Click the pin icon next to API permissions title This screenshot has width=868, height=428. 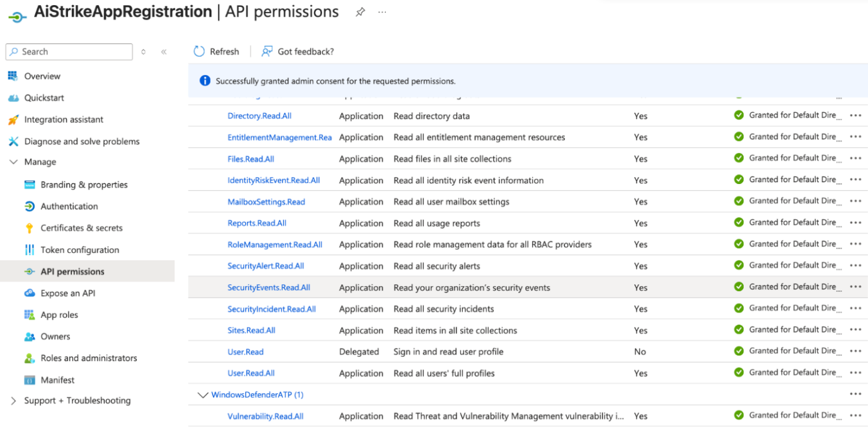360,12
